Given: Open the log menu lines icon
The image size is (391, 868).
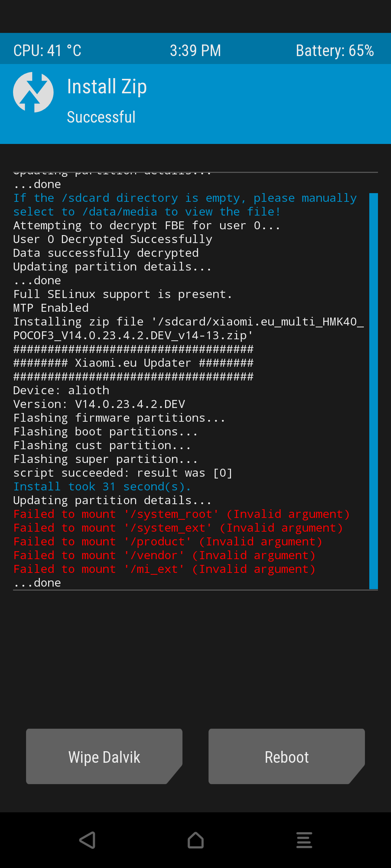Looking at the screenshot, I should pyautogui.click(x=304, y=840).
